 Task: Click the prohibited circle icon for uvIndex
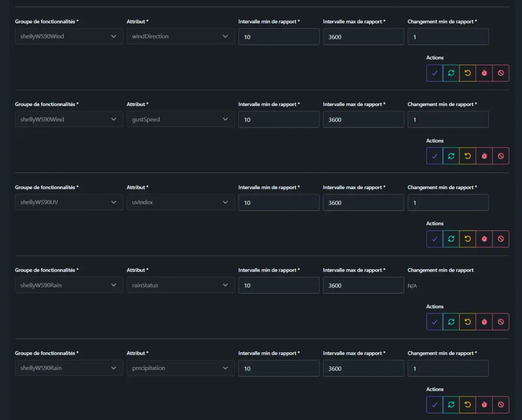(501, 239)
